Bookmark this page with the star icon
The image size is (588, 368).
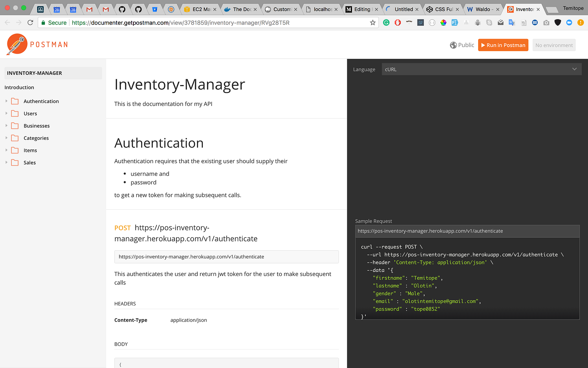(373, 22)
